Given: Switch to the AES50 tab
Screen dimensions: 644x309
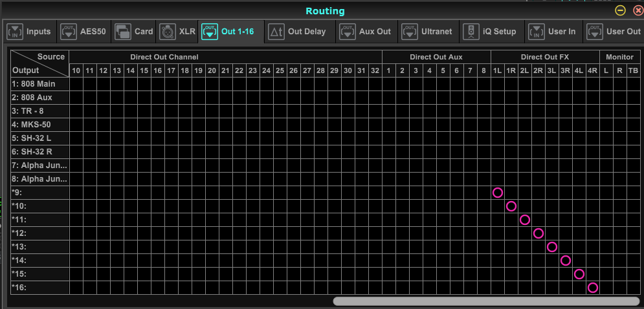Looking at the screenshot, I should [83, 32].
